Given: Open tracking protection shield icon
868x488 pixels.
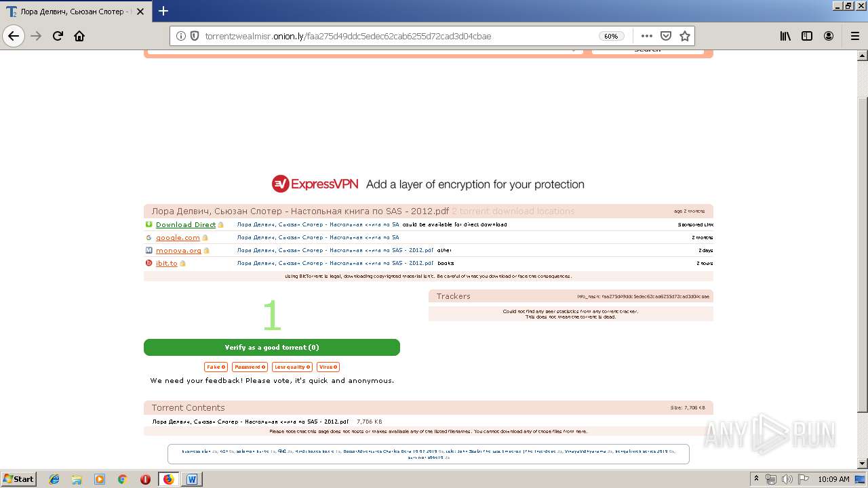Looking at the screenshot, I should tap(194, 36).
